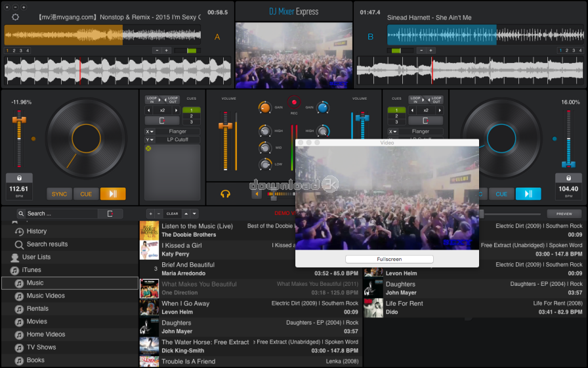The width and height of the screenshot is (588, 368).
Task: Select cue 2 on deck A
Action: click(x=191, y=116)
